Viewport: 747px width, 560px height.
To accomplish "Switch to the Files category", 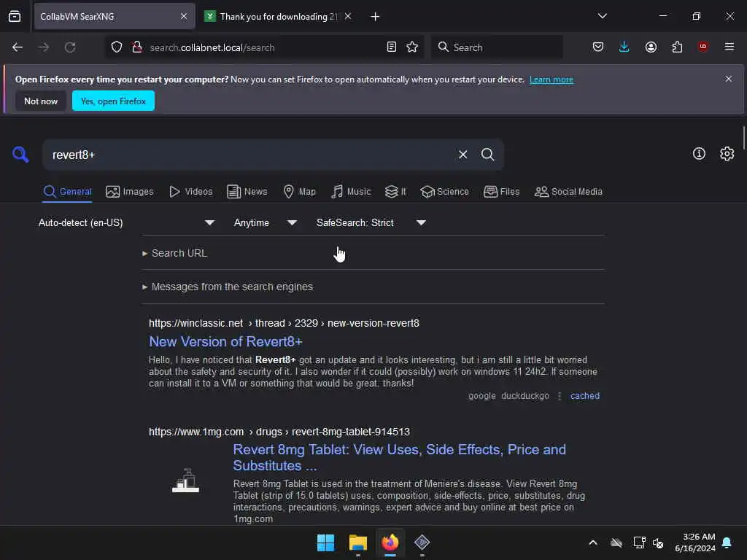I will pos(501,192).
